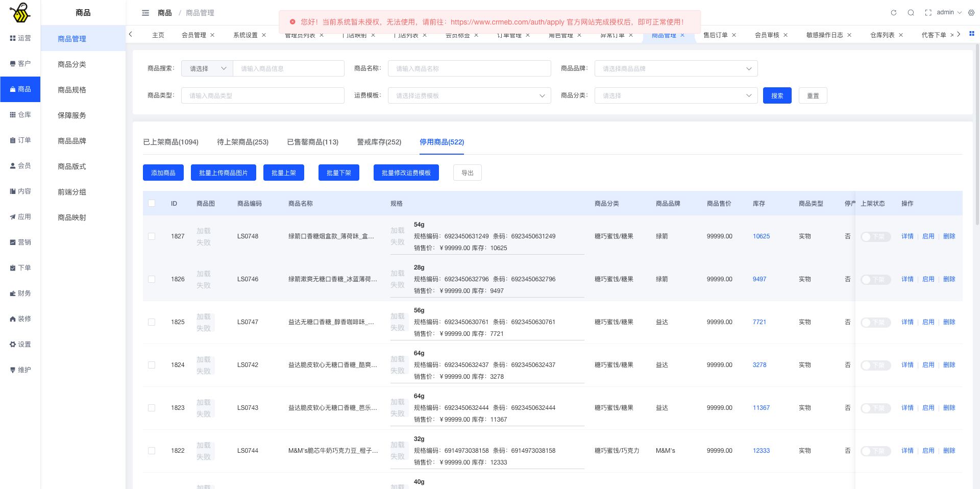Open the 订单 sidebar section
Viewport: 980px width, 489px height.
[20, 140]
